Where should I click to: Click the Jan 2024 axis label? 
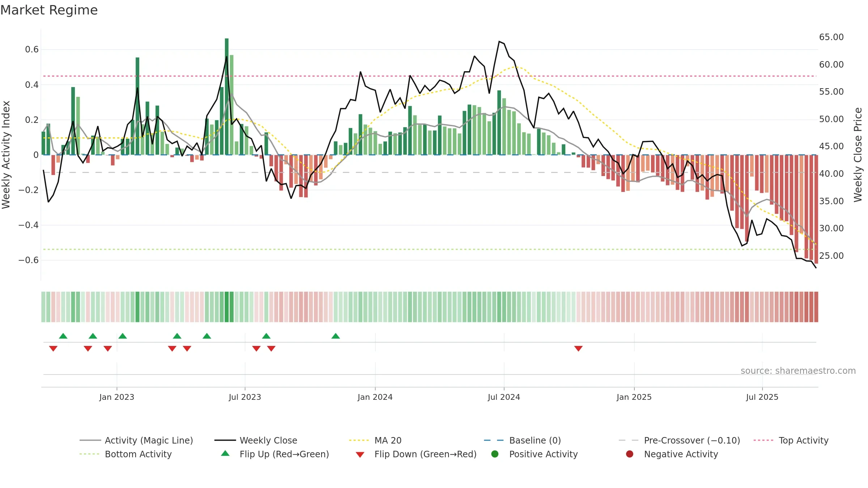click(x=375, y=397)
